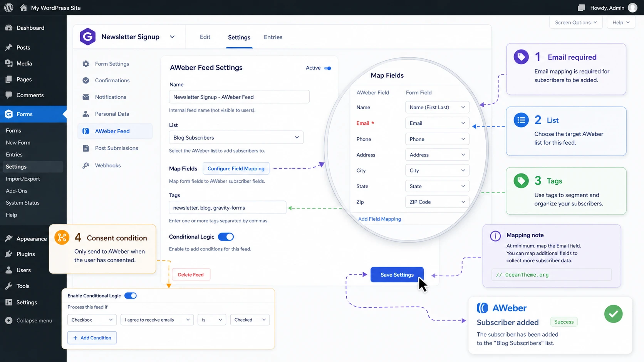Viewport: 644px width, 362px height.
Task: Toggle the Conditional Logic switch
Action: [226, 237]
